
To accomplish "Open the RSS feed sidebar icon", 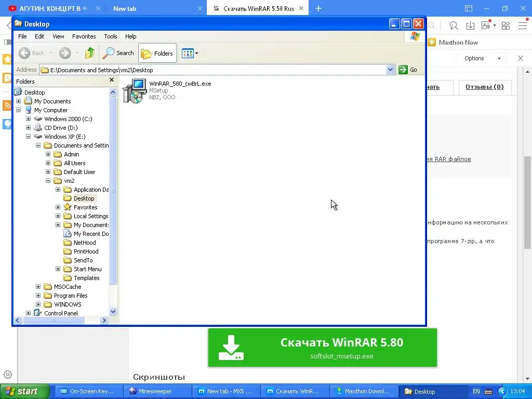I will [x=7, y=105].
